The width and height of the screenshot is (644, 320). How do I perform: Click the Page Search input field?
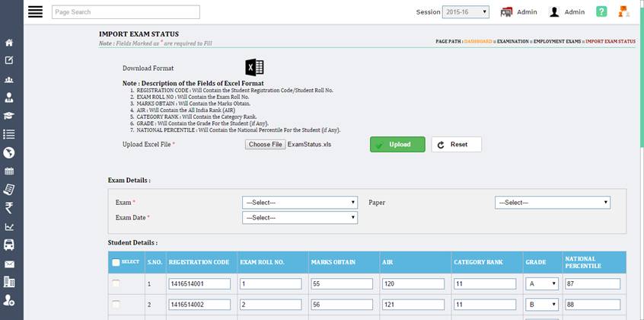point(126,12)
